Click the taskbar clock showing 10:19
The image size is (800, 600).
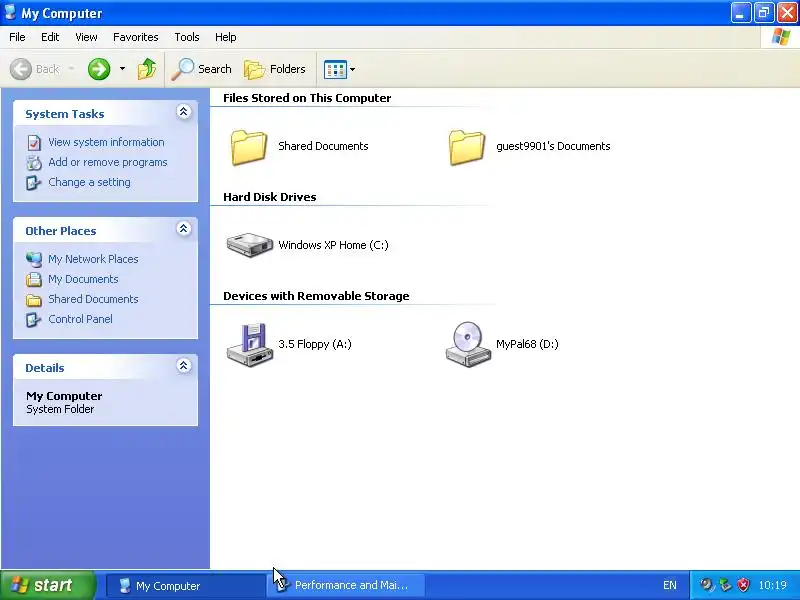tap(772, 585)
